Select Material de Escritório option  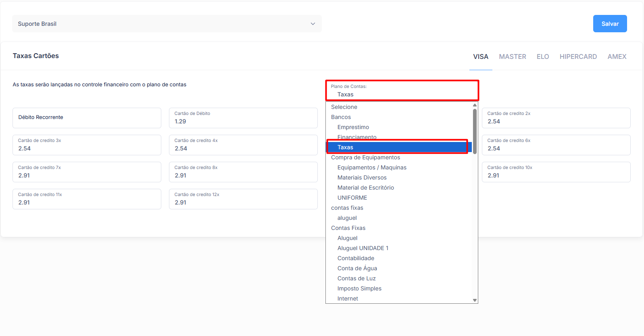pos(399,188)
